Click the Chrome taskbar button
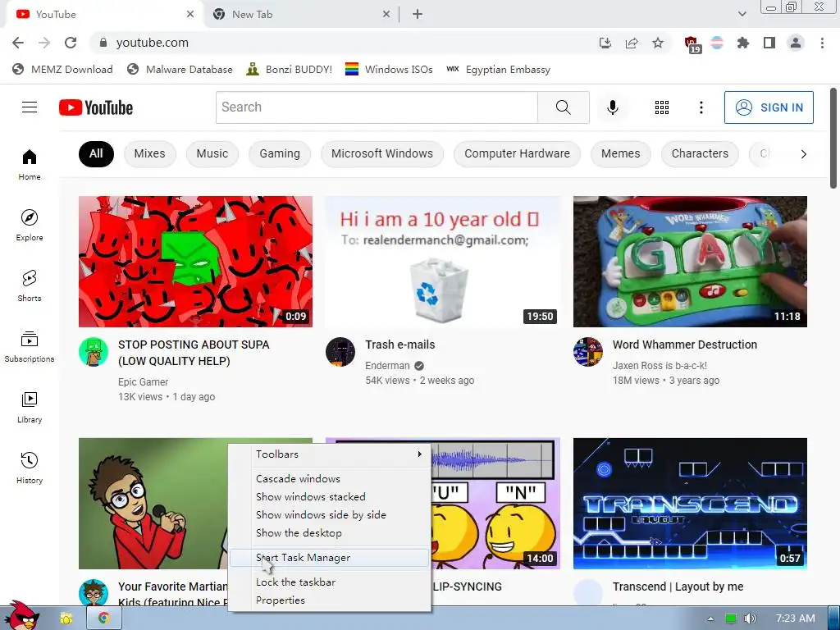Screen dimensions: 840x630 click(104, 619)
